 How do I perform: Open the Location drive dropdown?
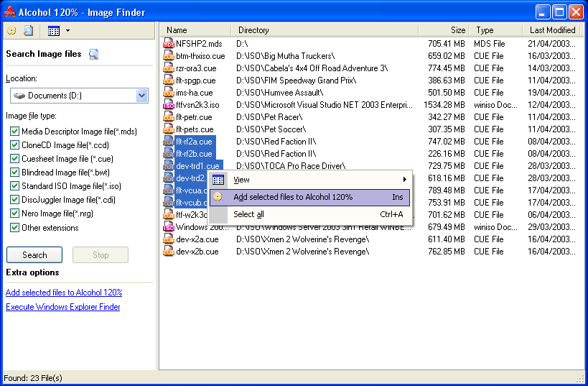click(141, 96)
